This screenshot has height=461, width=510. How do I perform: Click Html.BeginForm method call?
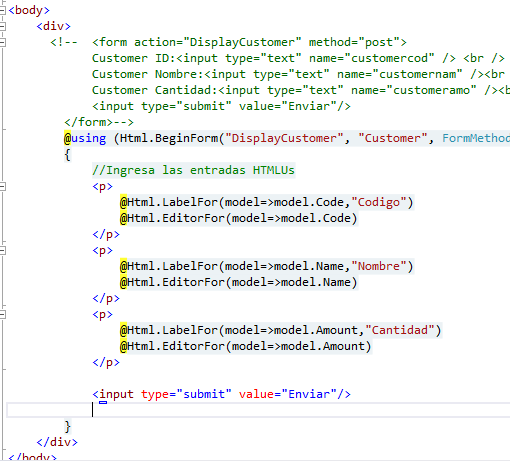click(169, 138)
